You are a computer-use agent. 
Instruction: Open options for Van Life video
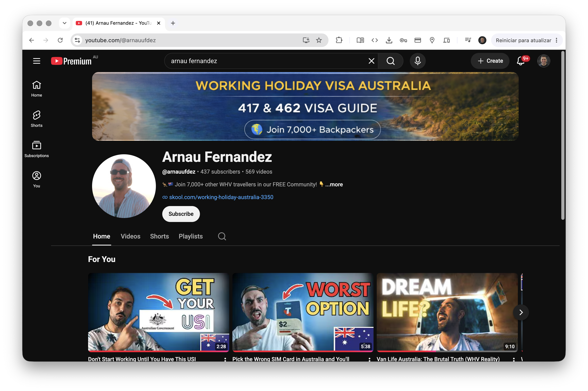(514, 359)
